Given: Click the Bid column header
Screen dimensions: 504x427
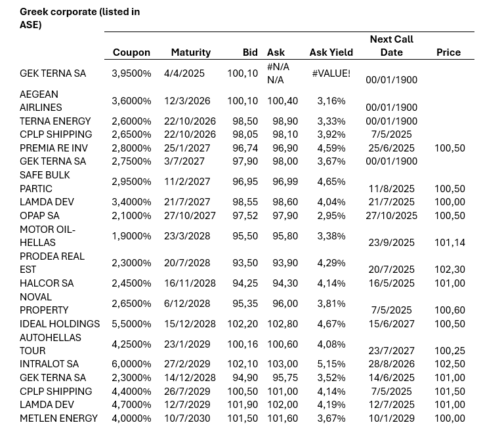Looking at the screenshot, I should pyautogui.click(x=250, y=52).
